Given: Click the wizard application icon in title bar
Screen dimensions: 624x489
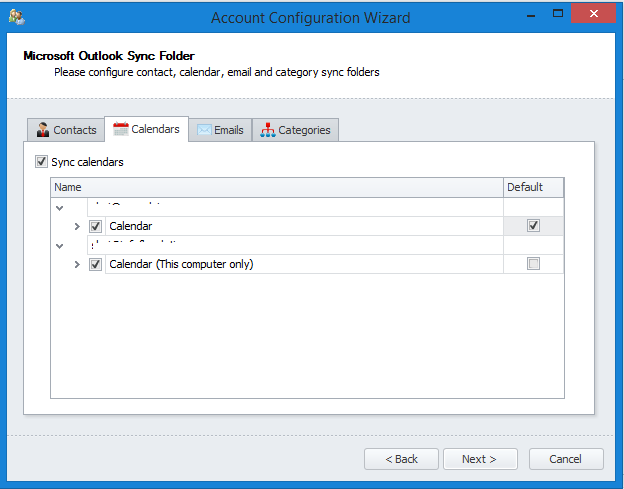Looking at the screenshot, I should 16,17.
